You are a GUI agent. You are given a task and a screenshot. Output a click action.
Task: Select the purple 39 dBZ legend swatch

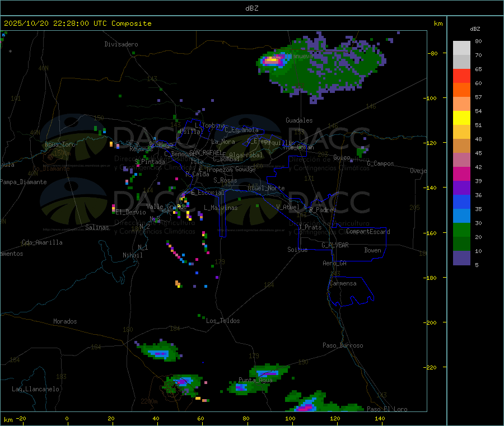tap(461, 188)
